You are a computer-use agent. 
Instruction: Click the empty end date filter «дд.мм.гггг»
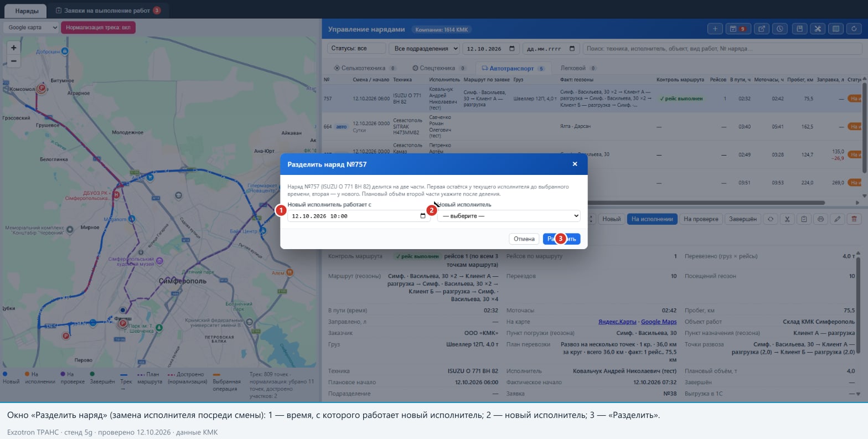[x=551, y=49]
